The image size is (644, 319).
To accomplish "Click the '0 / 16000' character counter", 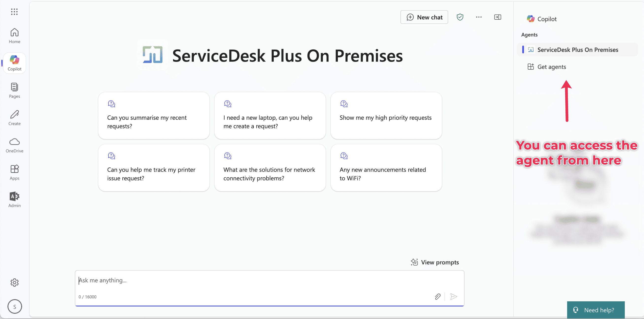I will pyautogui.click(x=87, y=297).
